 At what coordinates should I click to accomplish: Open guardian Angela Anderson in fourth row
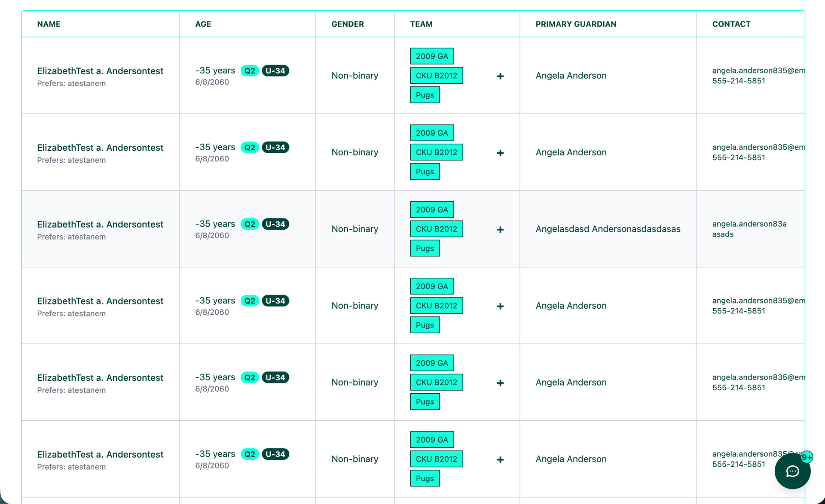point(571,306)
